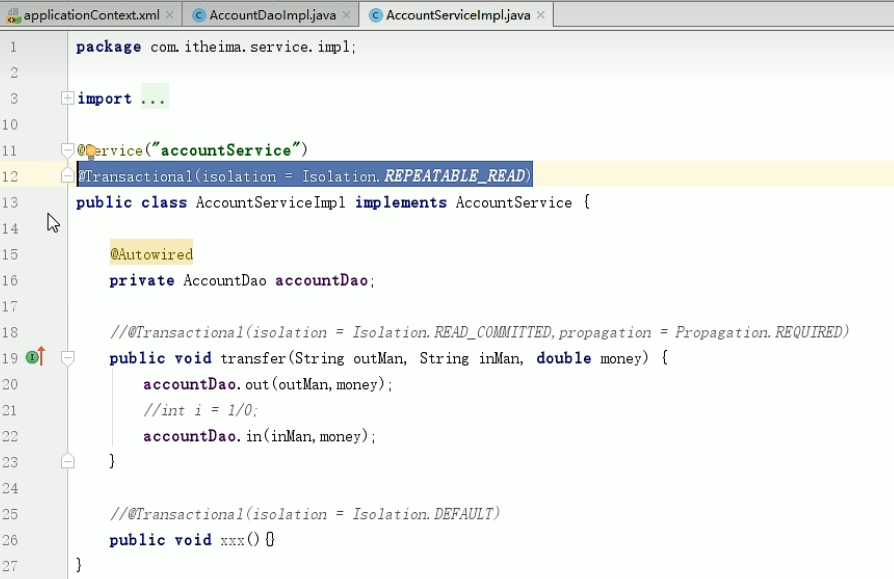
Task: Close the applicationContext.xml tab
Action: click(169, 15)
